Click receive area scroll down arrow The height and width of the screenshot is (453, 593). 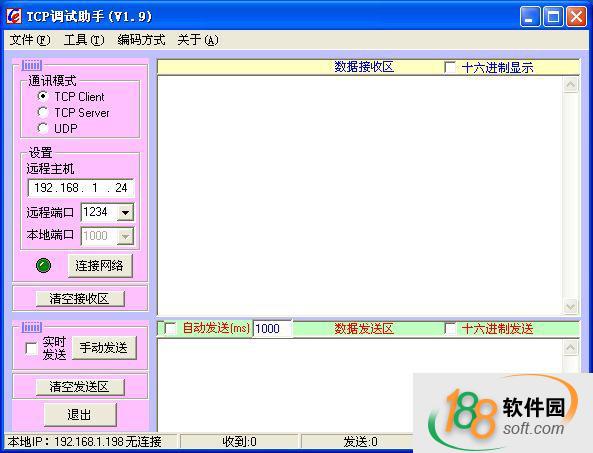point(570,306)
